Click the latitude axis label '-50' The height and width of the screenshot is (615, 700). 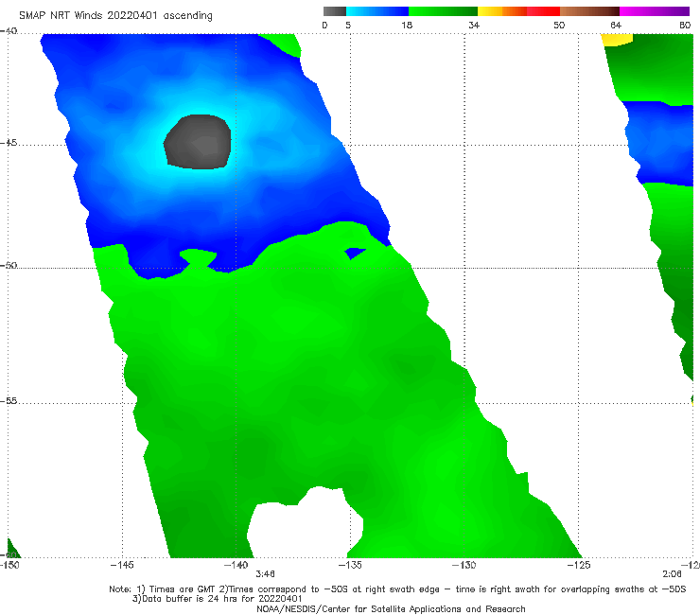tap(9, 265)
